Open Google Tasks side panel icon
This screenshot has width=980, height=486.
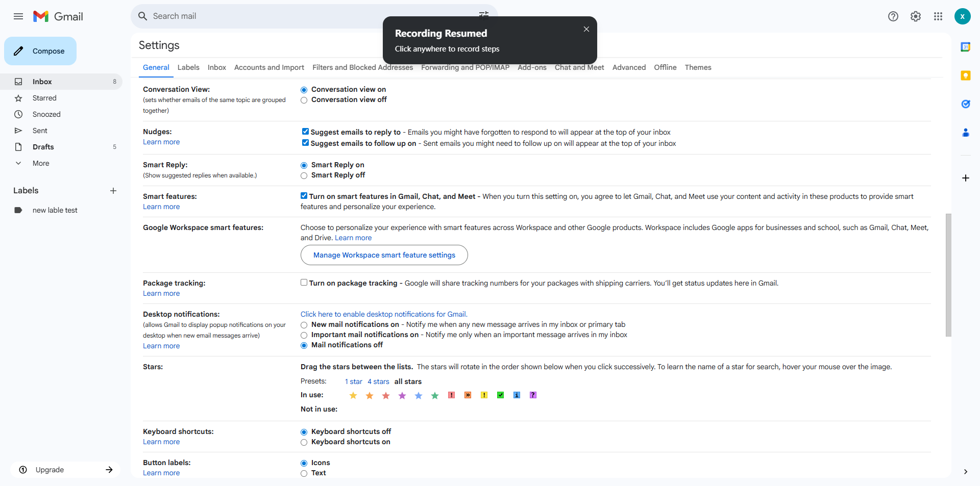(x=966, y=104)
